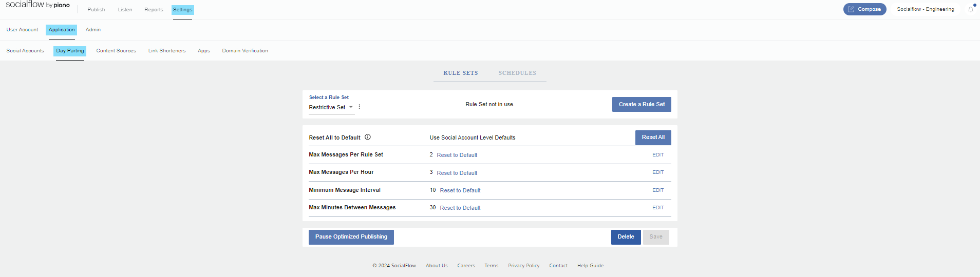This screenshot has height=277, width=980.
Task: Open the three-dot menu beside Restrictive Set
Action: point(360,107)
